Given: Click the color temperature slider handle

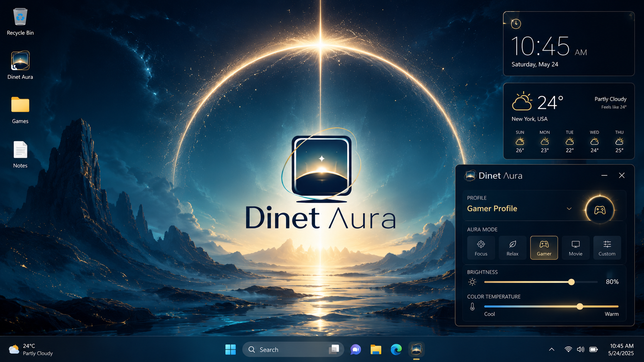Looking at the screenshot, I should coord(580,307).
